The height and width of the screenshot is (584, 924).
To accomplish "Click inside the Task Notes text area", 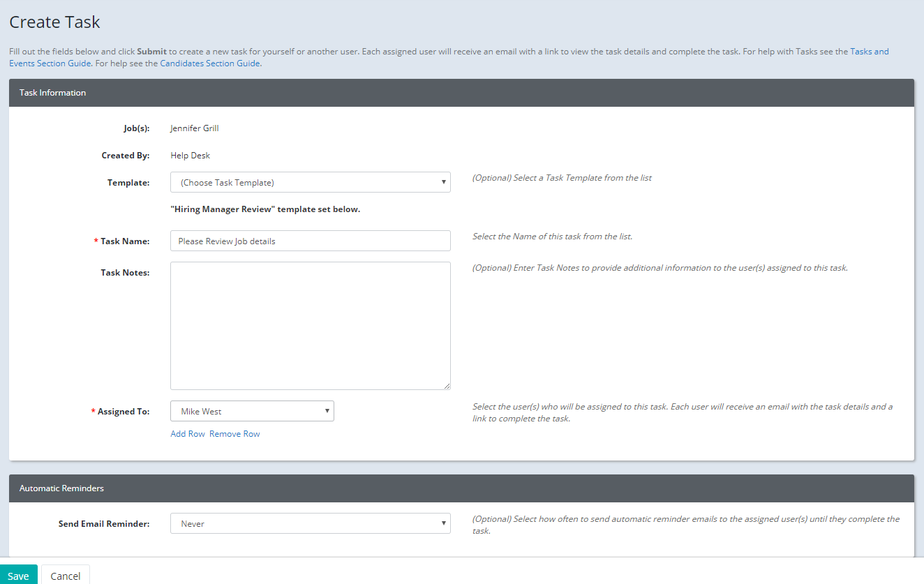I will click(310, 324).
